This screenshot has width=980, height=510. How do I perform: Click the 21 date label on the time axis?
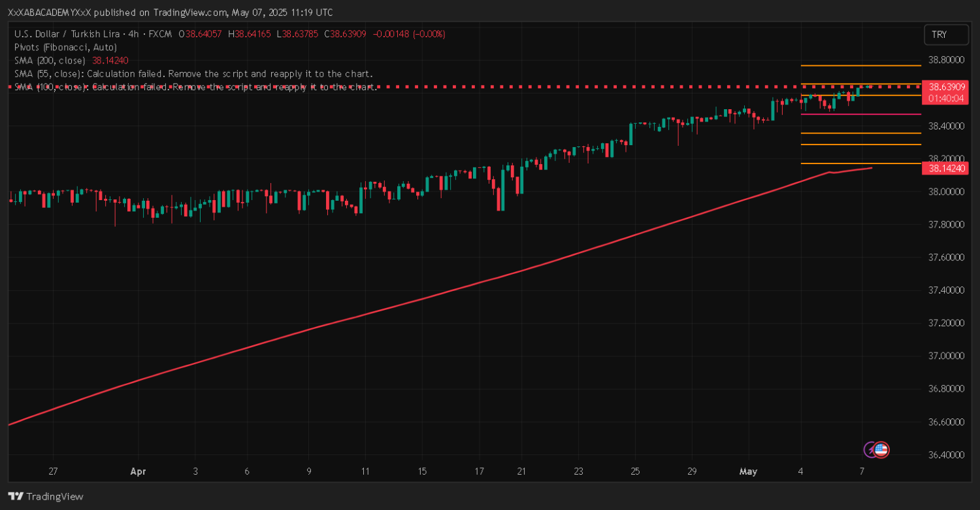(521, 471)
